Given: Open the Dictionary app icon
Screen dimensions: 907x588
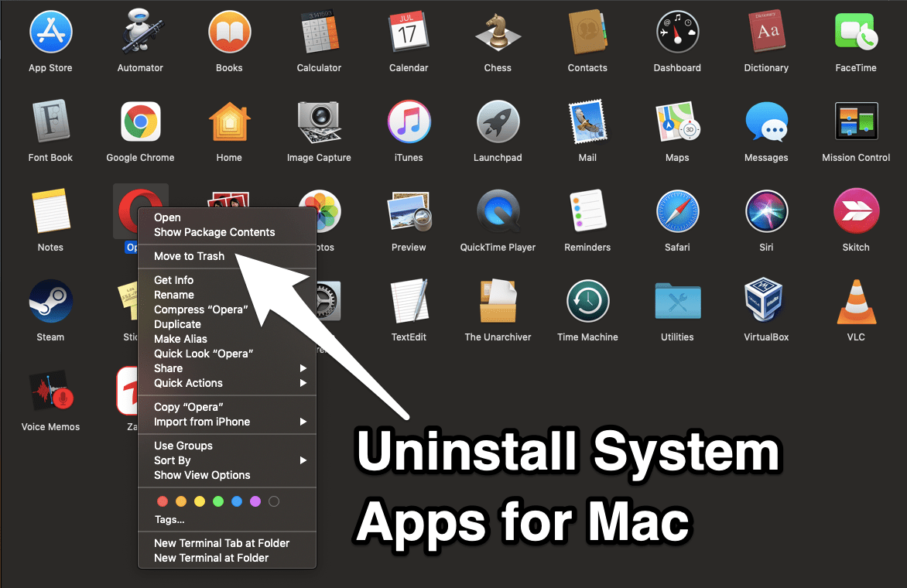Looking at the screenshot, I should 766,32.
